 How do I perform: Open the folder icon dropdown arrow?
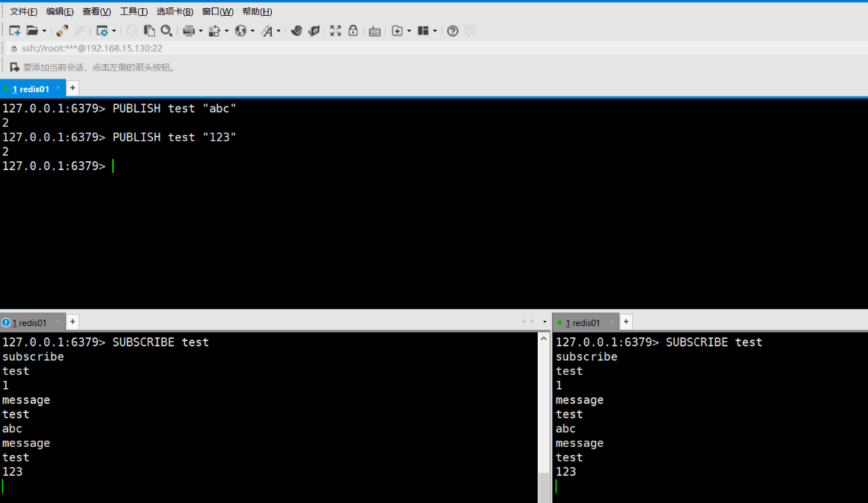44,31
